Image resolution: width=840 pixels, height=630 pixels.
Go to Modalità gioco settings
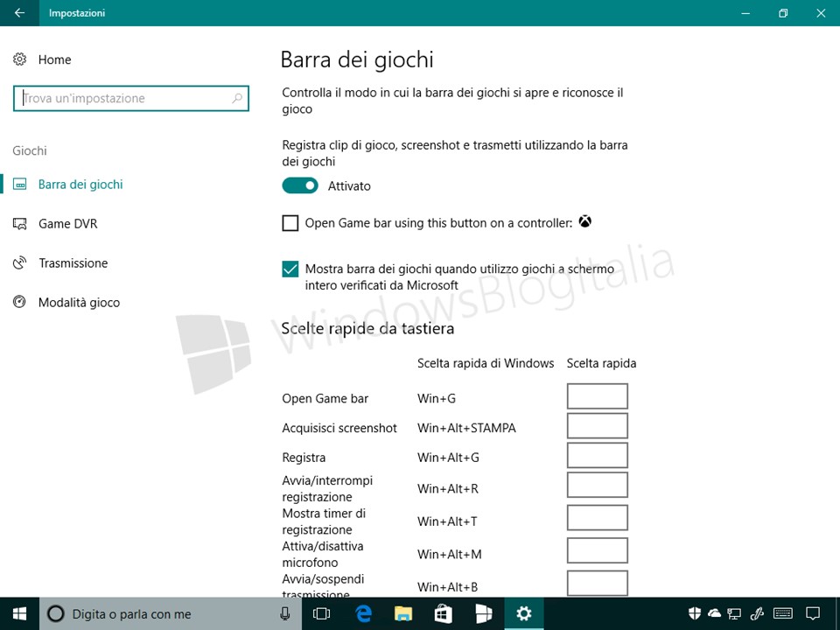click(x=80, y=302)
